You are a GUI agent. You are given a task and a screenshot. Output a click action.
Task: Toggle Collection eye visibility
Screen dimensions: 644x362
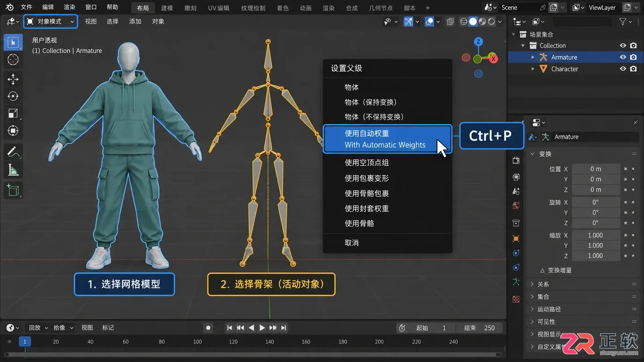tap(623, 46)
